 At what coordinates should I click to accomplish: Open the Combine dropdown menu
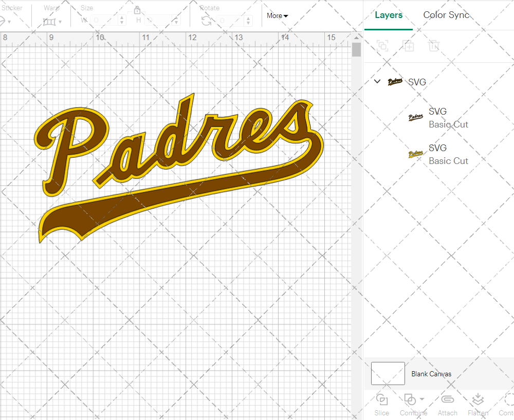pyautogui.click(x=421, y=399)
